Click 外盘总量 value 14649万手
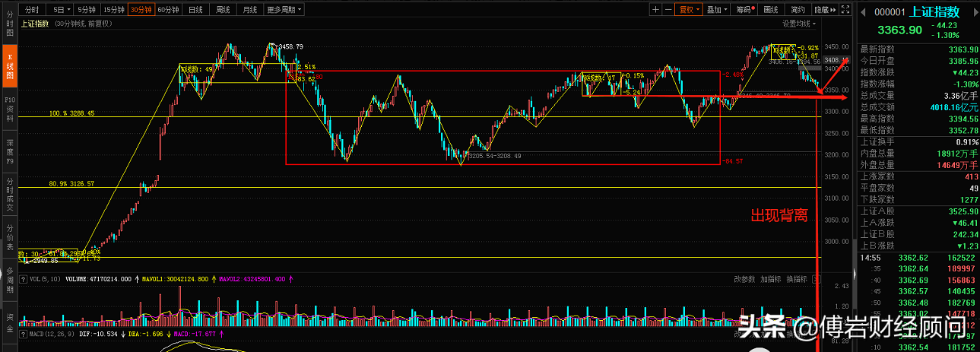The width and height of the screenshot is (980, 352). click(x=958, y=164)
